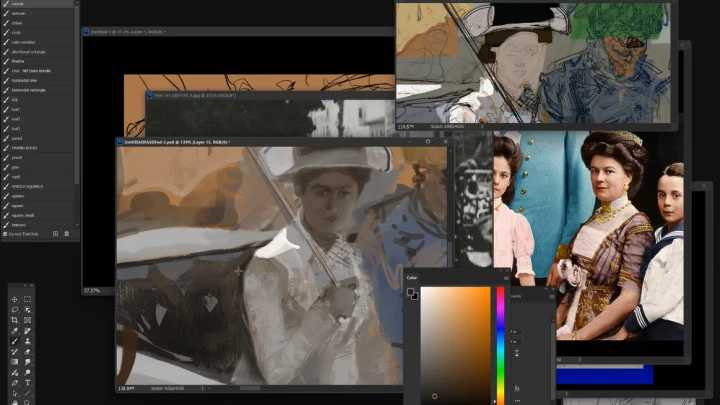Select the Line tool
Viewport: 720px width, 405px height.
click(x=28, y=394)
